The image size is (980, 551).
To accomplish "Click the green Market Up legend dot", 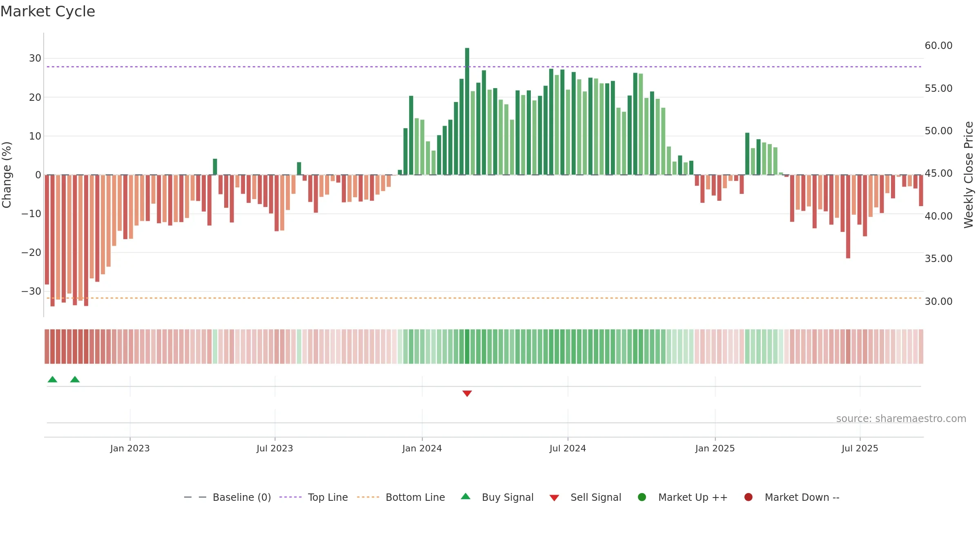I will [x=642, y=497].
